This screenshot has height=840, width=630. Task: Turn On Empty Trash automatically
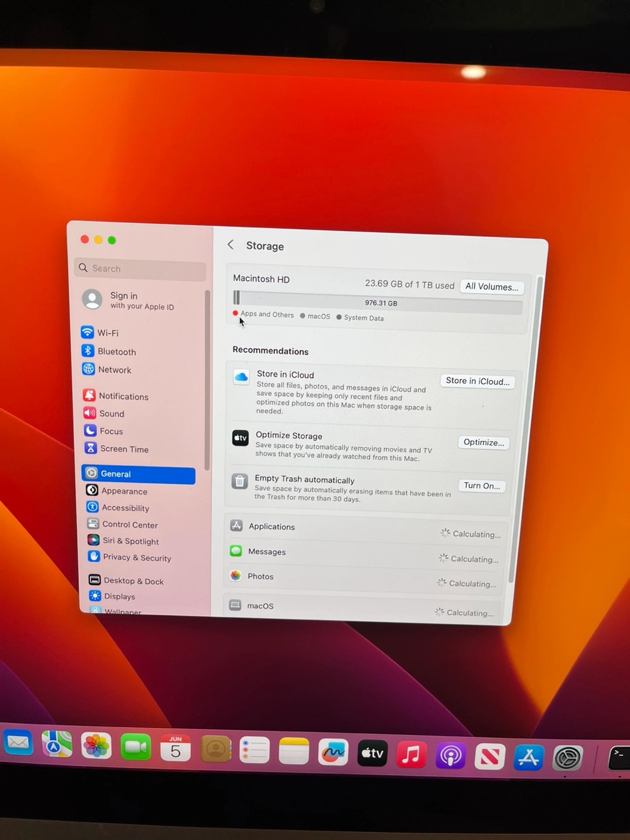(x=482, y=485)
